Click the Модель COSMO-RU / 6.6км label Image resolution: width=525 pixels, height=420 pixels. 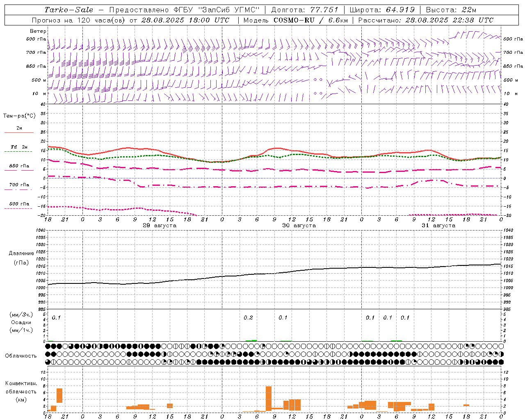(295, 20)
